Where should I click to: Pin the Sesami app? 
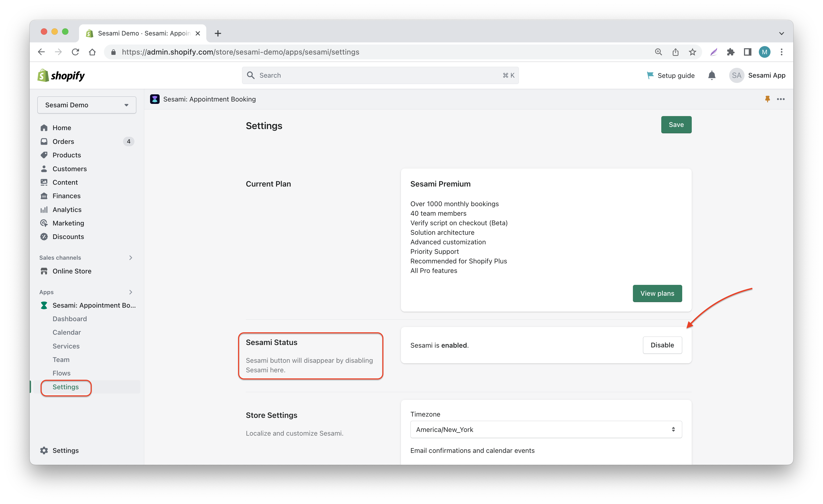point(768,99)
